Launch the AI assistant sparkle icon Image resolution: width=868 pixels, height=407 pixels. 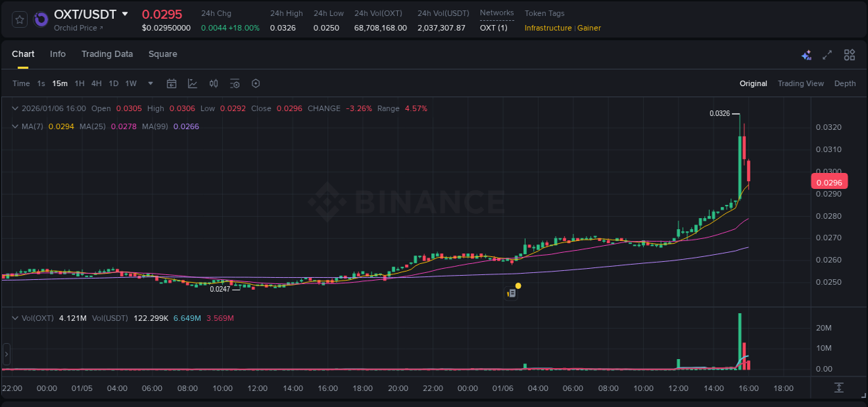(x=806, y=54)
